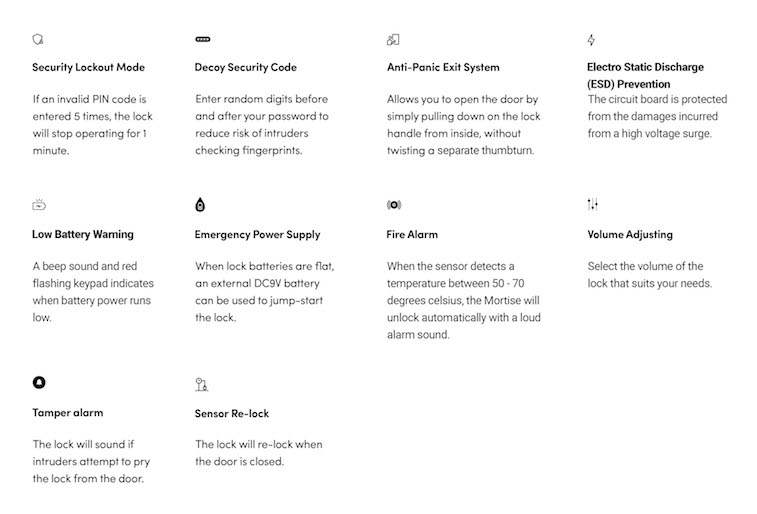Click the Electro Static Discharge Prevention heading
This screenshot has width=757, height=514.
pyautogui.click(x=645, y=76)
